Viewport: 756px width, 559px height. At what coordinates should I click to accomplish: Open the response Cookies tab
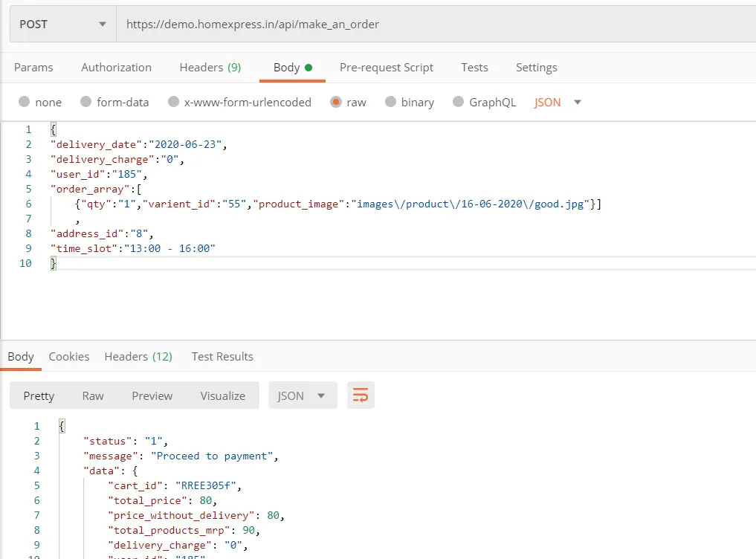tap(69, 357)
